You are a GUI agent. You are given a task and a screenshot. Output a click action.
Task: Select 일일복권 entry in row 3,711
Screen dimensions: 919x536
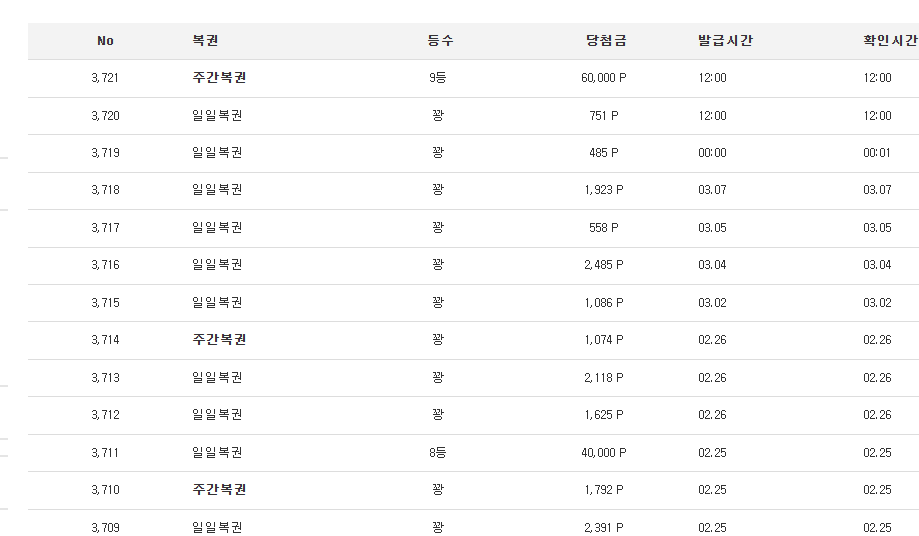coord(217,453)
